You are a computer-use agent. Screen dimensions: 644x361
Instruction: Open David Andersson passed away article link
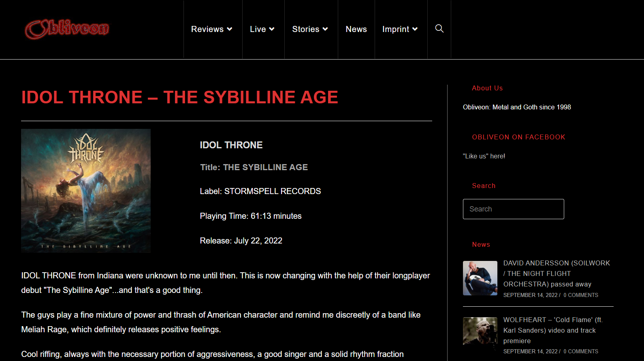click(557, 273)
